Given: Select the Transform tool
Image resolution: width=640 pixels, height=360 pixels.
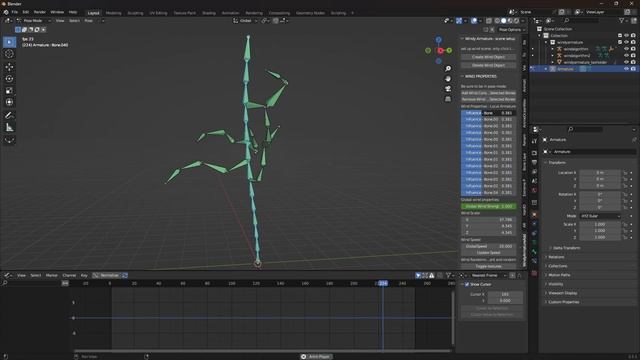Looking at the screenshot, I should [x=9, y=102].
